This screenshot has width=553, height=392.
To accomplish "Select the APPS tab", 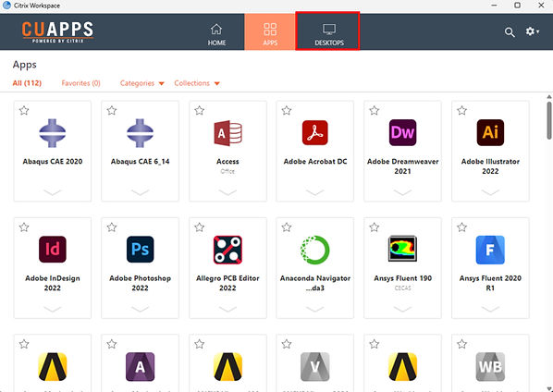I will tap(270, 31).
